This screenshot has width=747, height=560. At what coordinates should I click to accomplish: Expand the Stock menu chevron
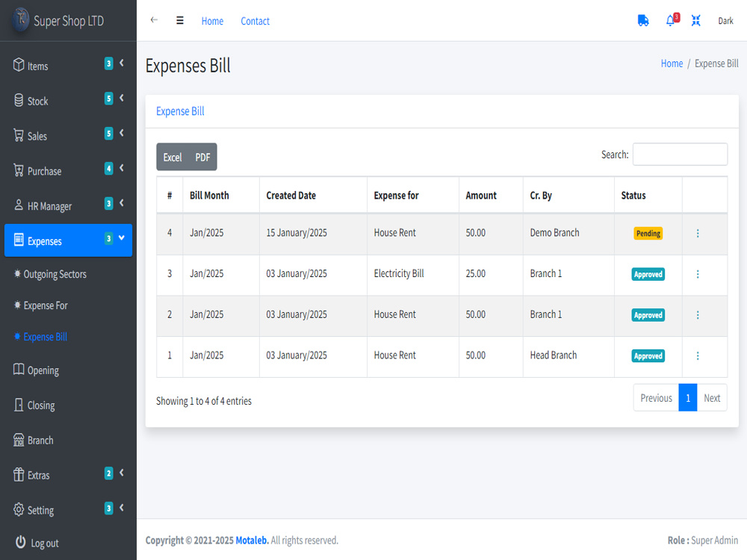(x=122, y=98)
